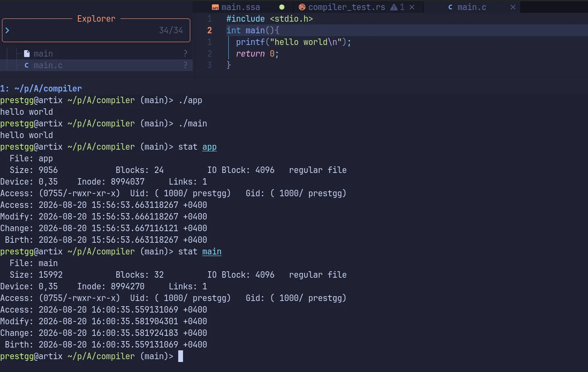Image resolution: width=588 pixels, height=372 pixels.
Task: Focus the Explorer search input field
Action: tap(96, 30)
